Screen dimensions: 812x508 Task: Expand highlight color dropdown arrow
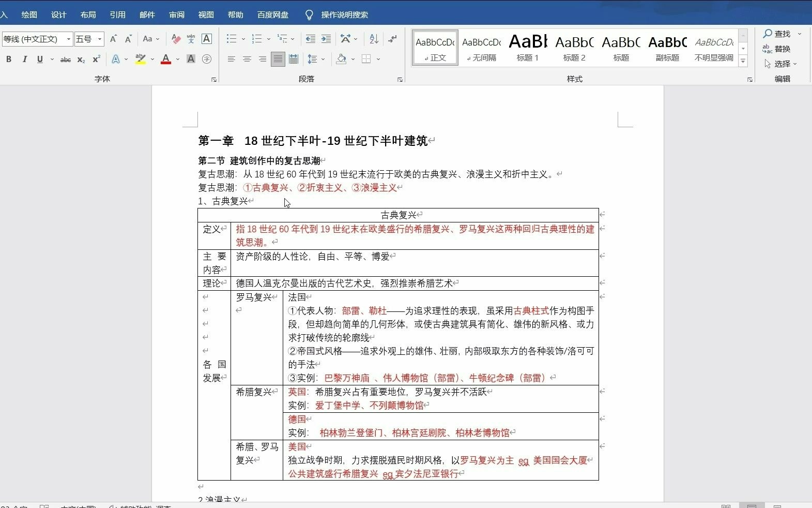[152, 59]
